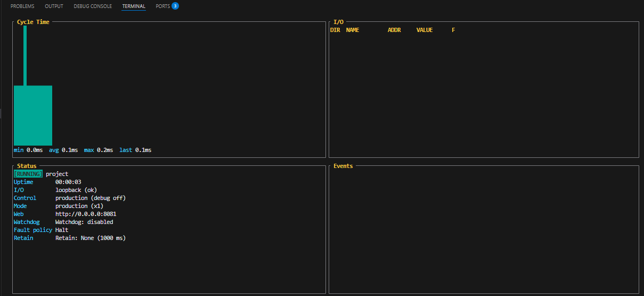Image resolution: width=644 pixels, height=296 pixels.
Task: Click the wide teal cycle time bar
Action: coord(33,115)
